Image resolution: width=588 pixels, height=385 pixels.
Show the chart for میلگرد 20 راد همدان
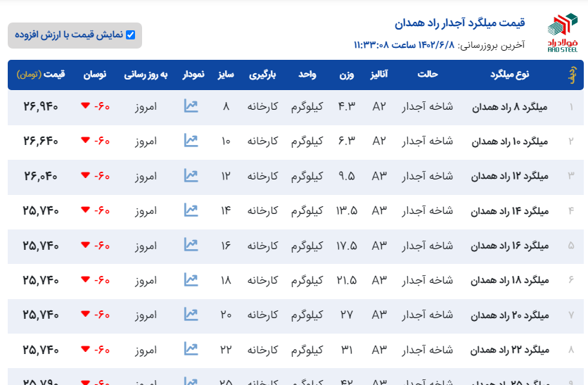(191, 314)
